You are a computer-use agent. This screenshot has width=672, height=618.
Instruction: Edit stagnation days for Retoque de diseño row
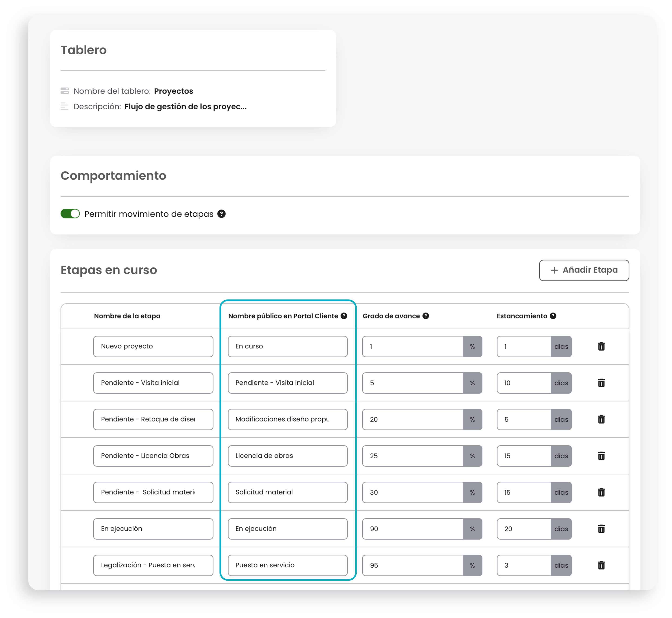[523, 419]
